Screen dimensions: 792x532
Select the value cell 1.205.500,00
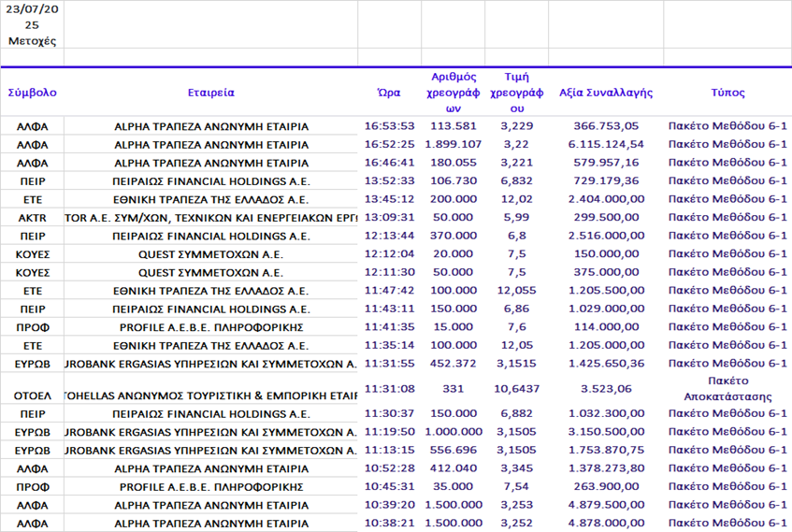(606, 290)
